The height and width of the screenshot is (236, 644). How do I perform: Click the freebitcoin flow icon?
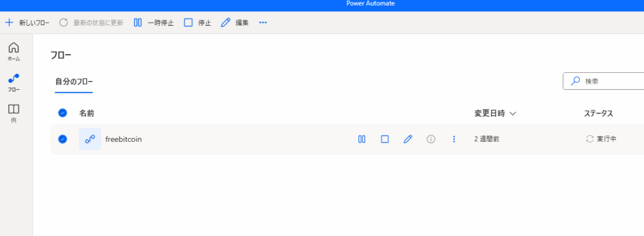click(90, 139)
